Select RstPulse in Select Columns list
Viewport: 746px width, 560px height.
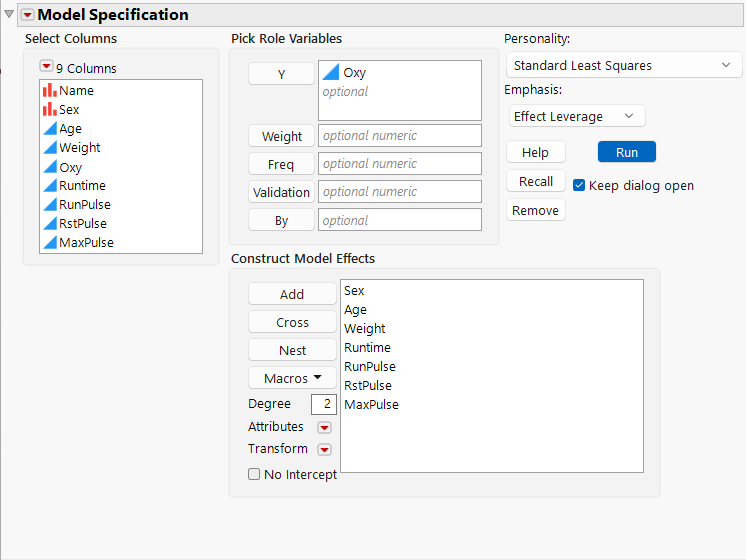(x=121, y=223)
